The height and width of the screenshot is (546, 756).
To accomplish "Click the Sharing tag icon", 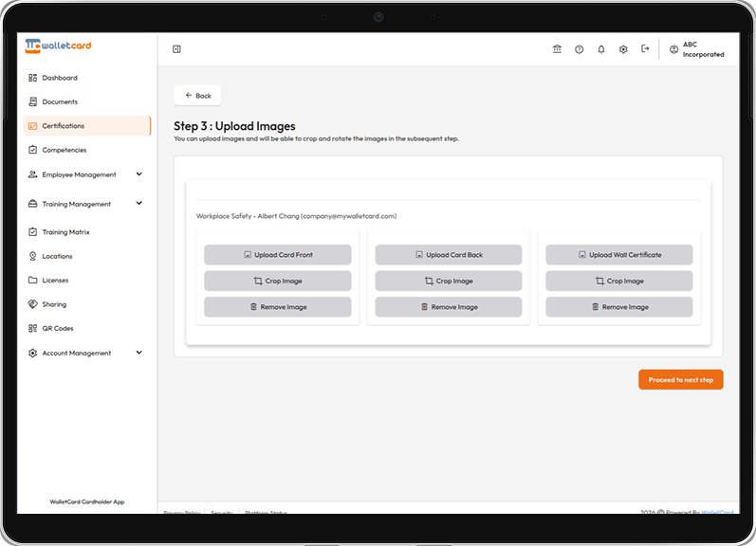I will (33, 304).
